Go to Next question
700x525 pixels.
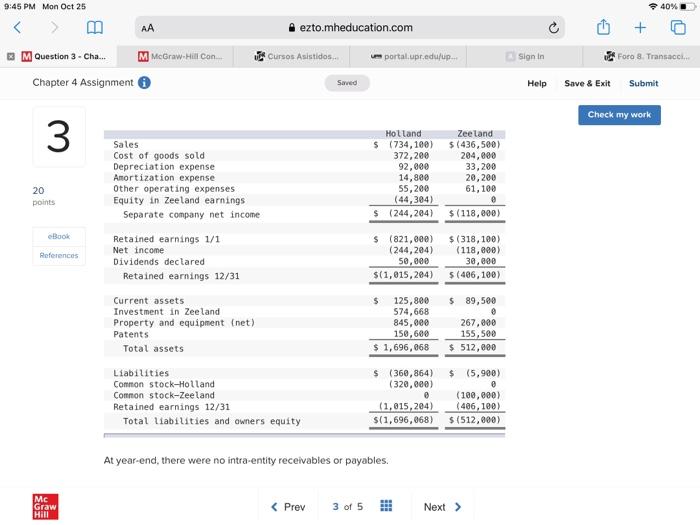click(x=442, y=507)
